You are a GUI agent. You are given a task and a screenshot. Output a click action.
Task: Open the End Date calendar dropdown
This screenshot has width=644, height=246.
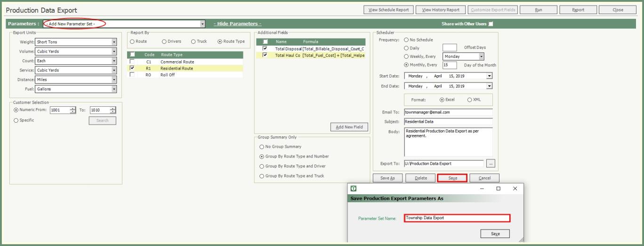[x=490, y=86]
